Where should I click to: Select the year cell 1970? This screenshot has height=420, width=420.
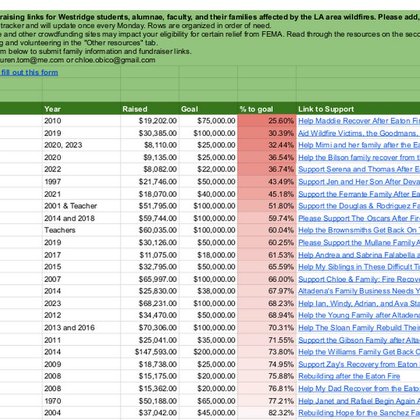click(x=81, y=401)
